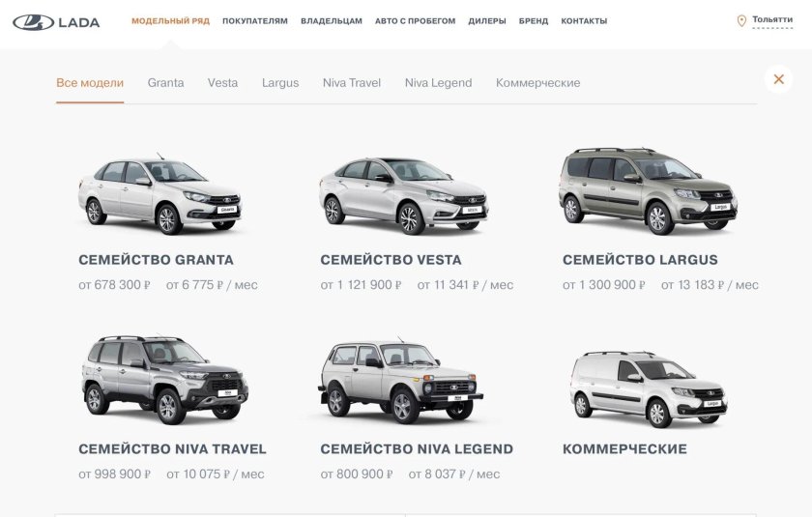This screenshot has height=517, width=812.
Task: Open the СЕМЕЙСТВО VESTA title link
Action: pyautogui.click(x=391, y=260)
